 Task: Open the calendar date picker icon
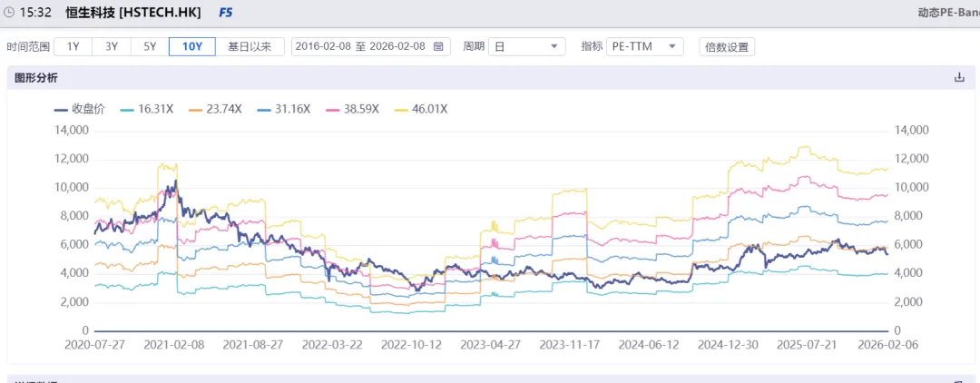pos(438,46)
